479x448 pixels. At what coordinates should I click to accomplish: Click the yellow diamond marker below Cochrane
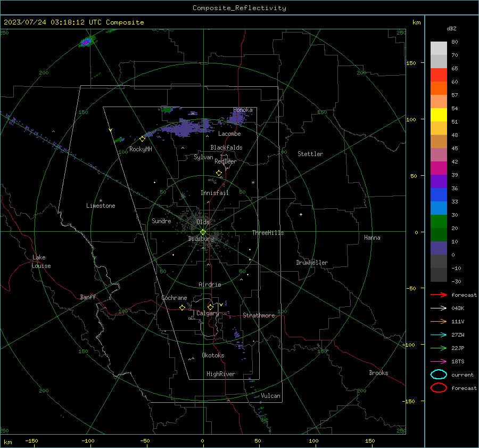pyautogui.click(x=182, y=308)
